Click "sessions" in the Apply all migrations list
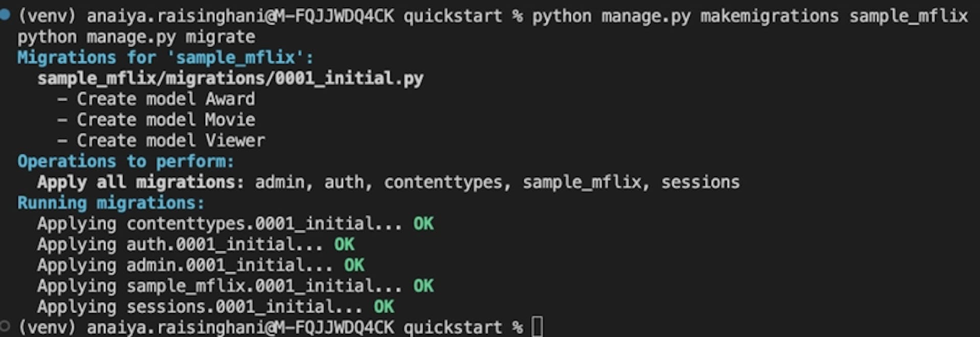 coord(700,182)
